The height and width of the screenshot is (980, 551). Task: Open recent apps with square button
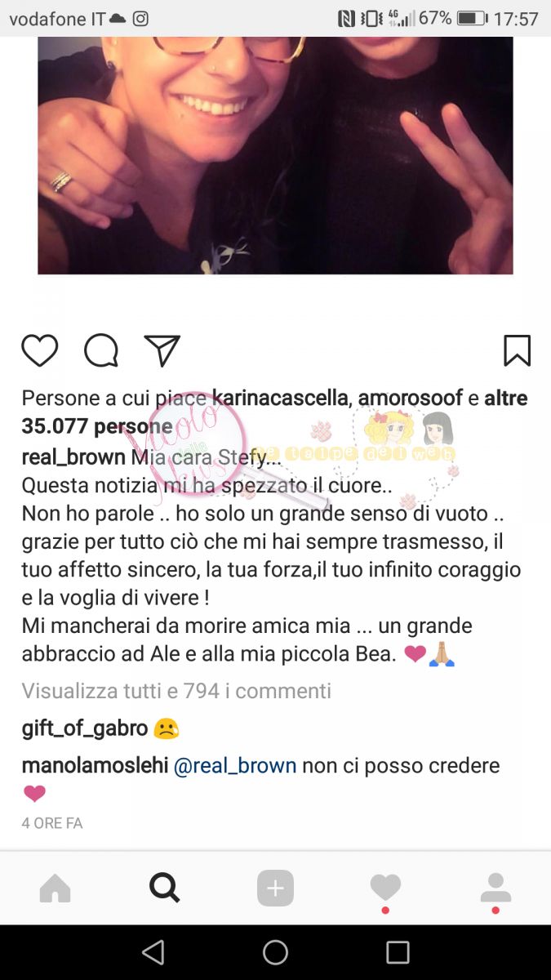tap(398, 952)
